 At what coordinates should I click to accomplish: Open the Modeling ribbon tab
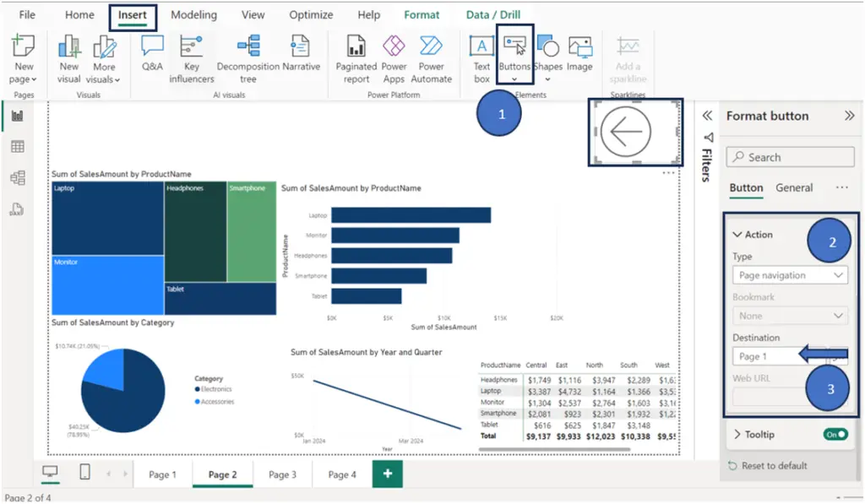click(x=193, y=15)
